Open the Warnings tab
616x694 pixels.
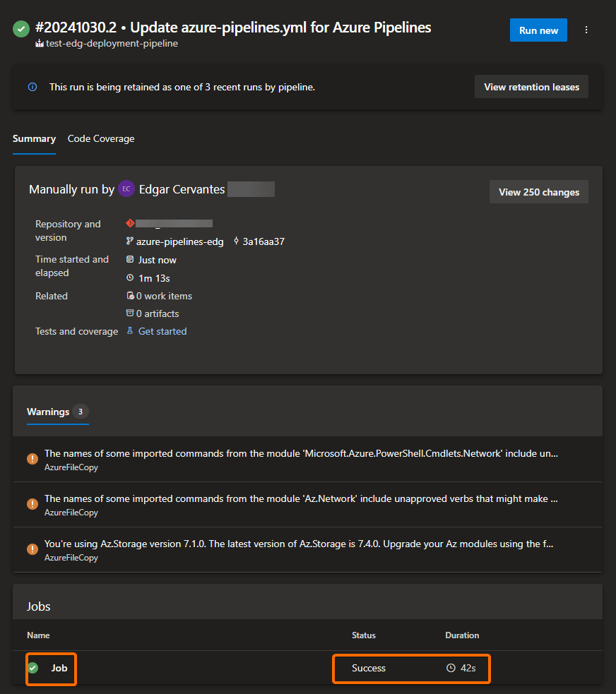pyautogui.click(x=48, y=412)
